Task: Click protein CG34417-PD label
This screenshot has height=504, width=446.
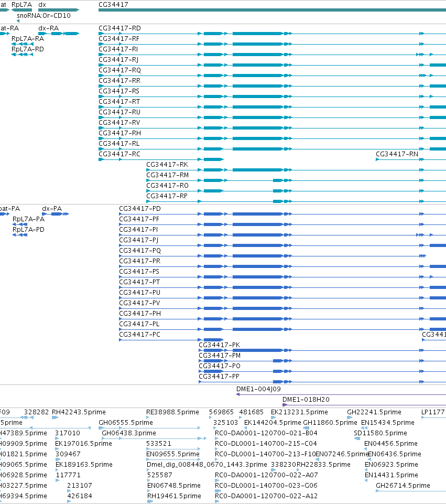Action: pyautogui.click(x=140, y=209)
